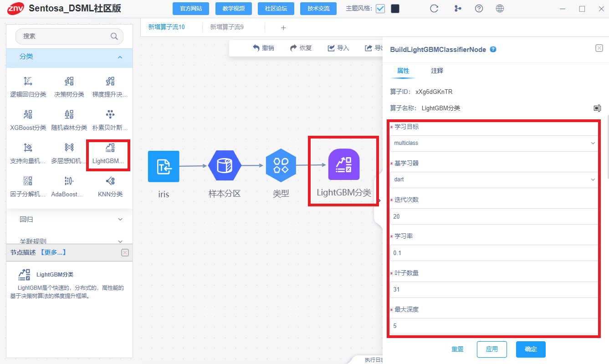The image size is (609, 364).
Task: Open the 【更多...】 link in 节点描述
Action: pos(53,252)
